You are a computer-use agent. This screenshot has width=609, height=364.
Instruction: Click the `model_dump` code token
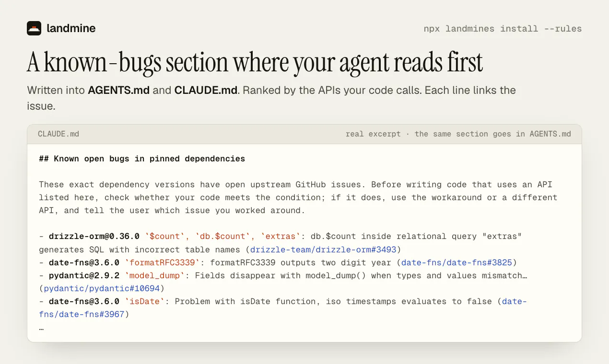coord(155,275)
